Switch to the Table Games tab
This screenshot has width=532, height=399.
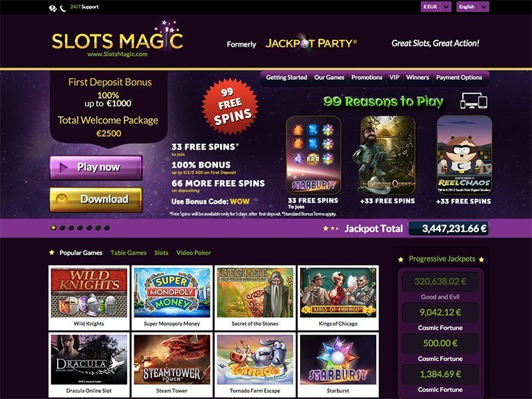(x=128, y=253)
